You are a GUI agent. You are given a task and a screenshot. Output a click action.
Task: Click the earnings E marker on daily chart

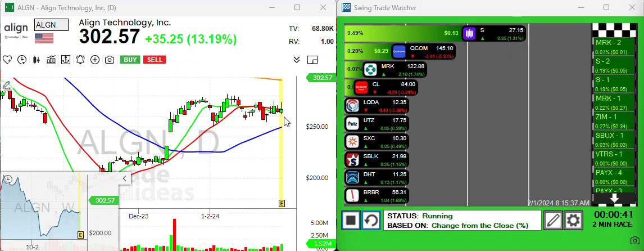pyautogui.click(x=282, y=203)
